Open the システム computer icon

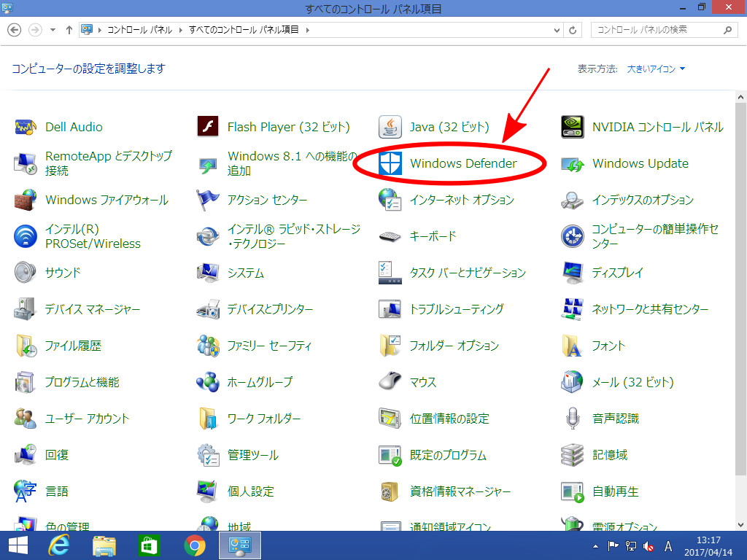[208, 273]
